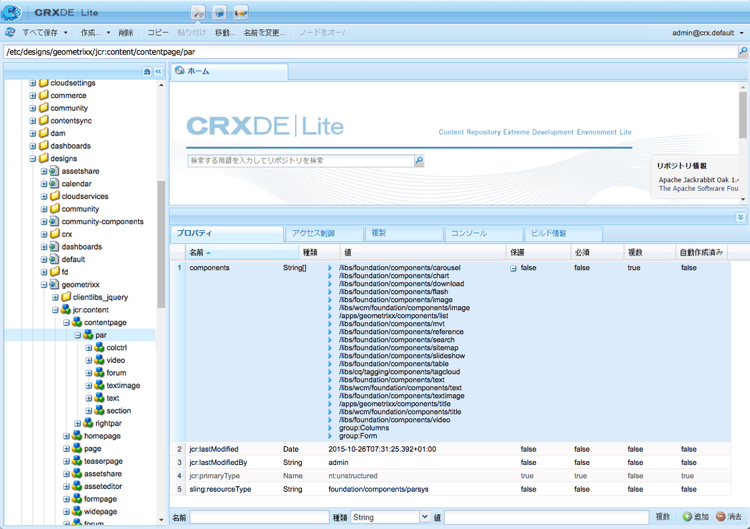
Task: Click the green 追加 add icon
Action: tap(687, 517)
